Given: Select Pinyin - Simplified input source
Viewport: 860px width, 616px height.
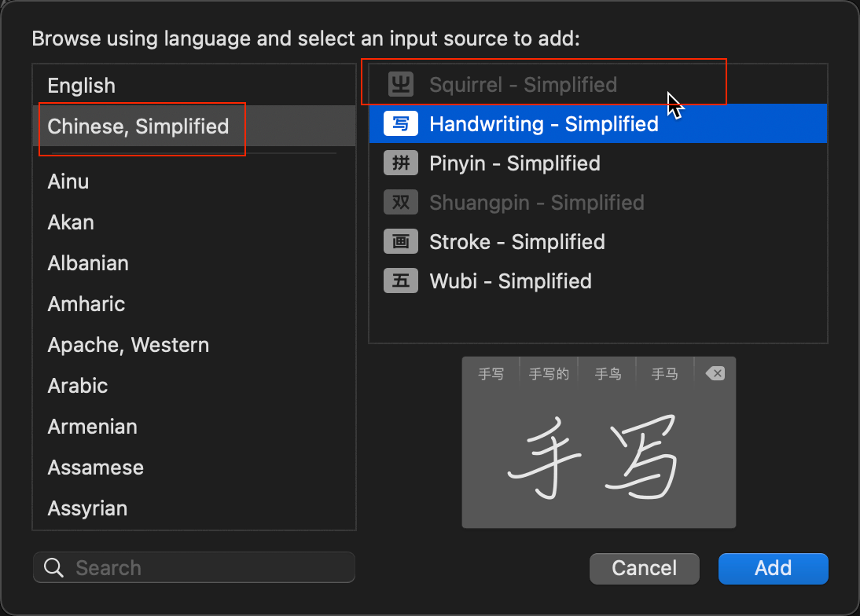Looking at the screenshot, I should coord(515,163).
